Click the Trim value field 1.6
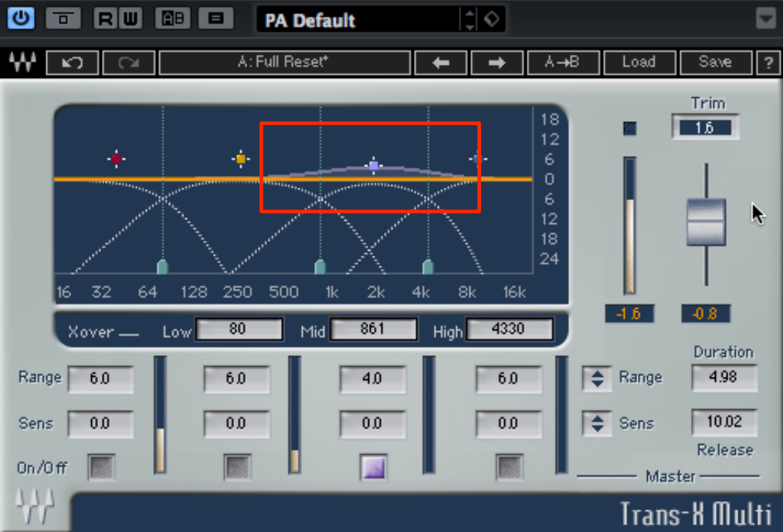This screenshot has height=532, width=783. (704, 127)
